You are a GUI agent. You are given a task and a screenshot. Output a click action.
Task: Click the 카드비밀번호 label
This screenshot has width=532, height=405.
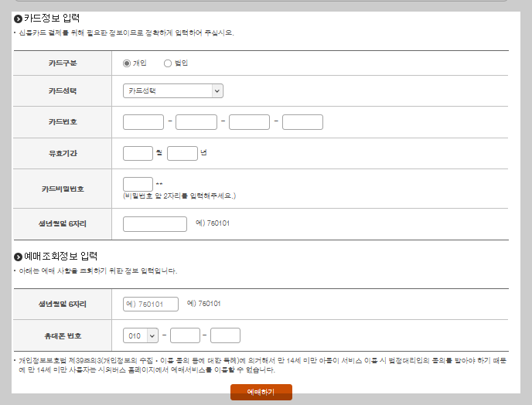(63, 189)
